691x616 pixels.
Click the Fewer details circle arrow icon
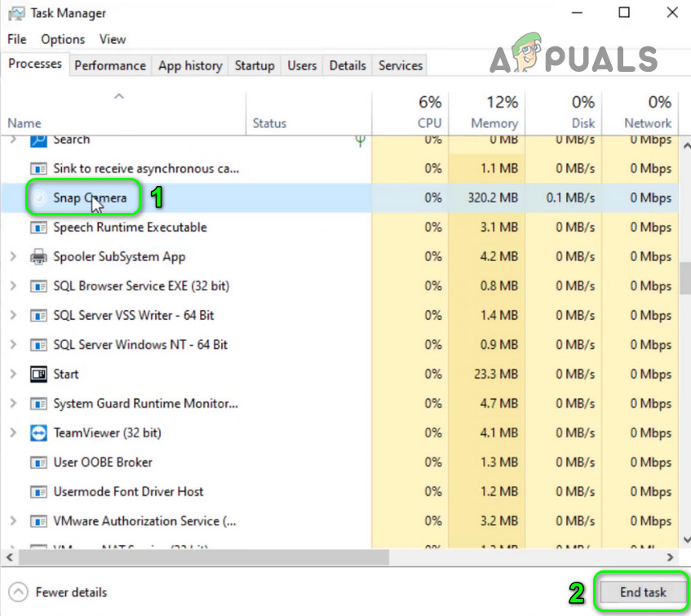[19, 592]
